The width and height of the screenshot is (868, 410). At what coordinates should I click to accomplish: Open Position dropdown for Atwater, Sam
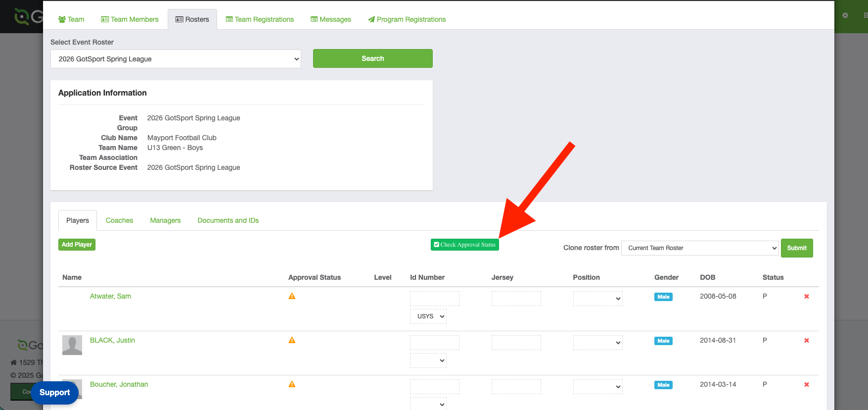(x=597, y=299)
